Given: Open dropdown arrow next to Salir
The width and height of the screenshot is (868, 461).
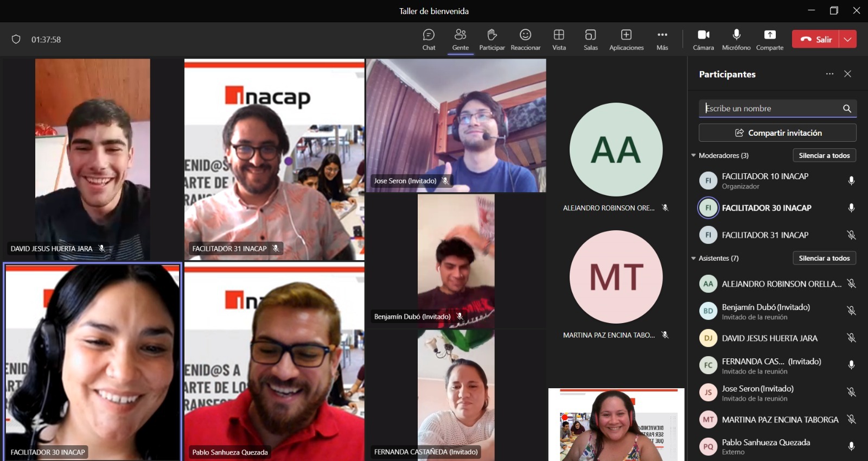Looking at the screenshot, I should pos(848,39).
